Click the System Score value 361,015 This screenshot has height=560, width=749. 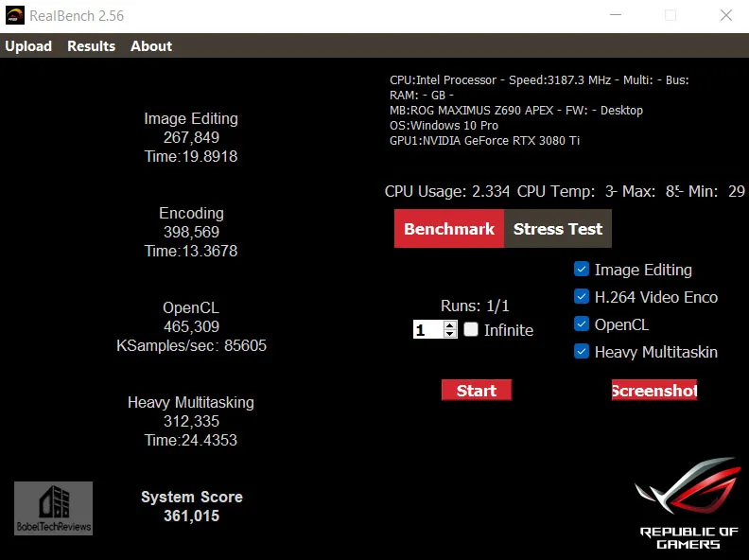(192, 516)
